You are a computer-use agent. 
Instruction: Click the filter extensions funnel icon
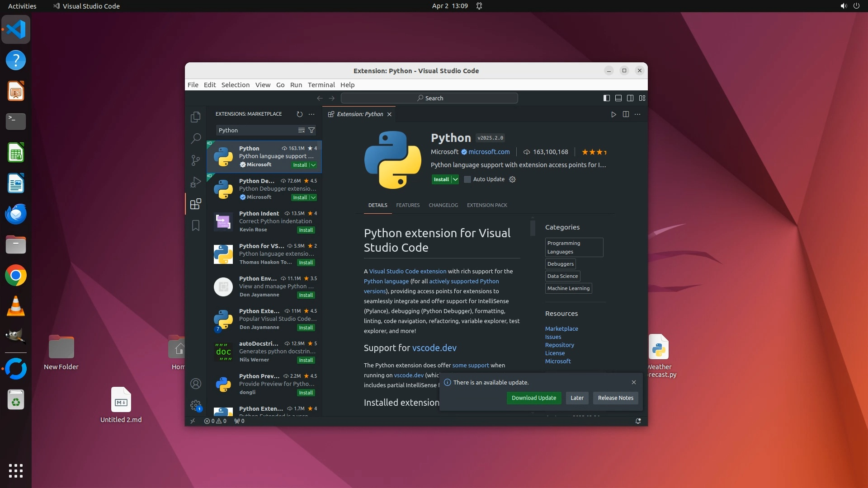(311, 130)
